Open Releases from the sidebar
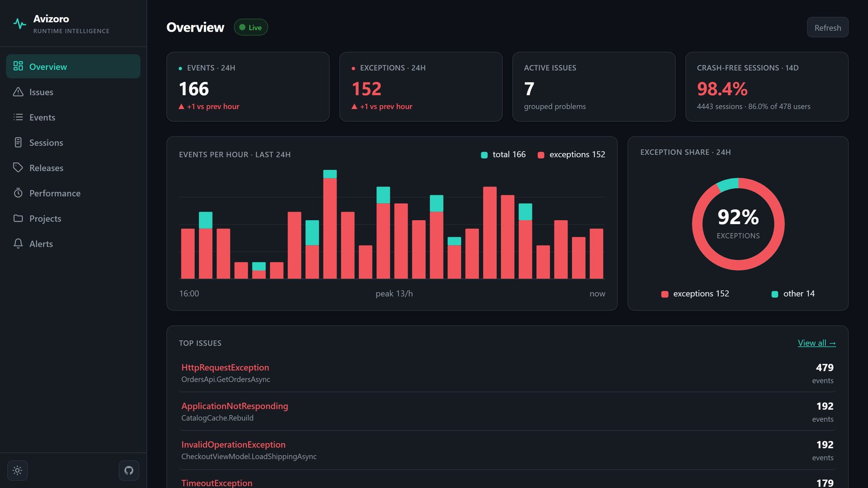Image resolution: width=868 pixels, height=488 pixels. pos(73,168)
